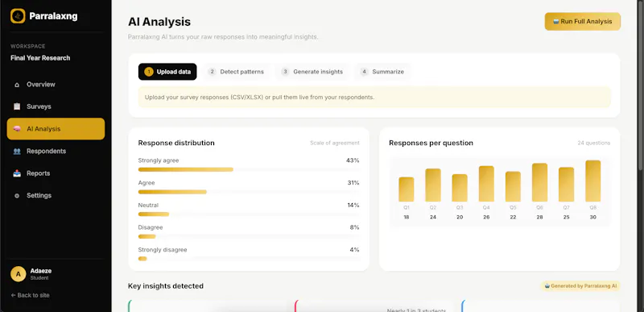644x312 pixels.
Task: Click the value 18 under Q1
Action: tap(407, 217)
